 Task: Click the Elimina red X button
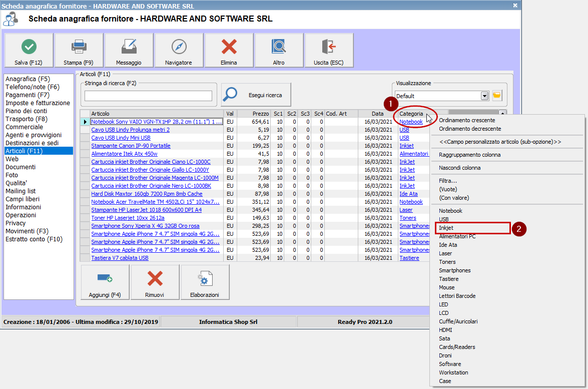pos(229,50)
